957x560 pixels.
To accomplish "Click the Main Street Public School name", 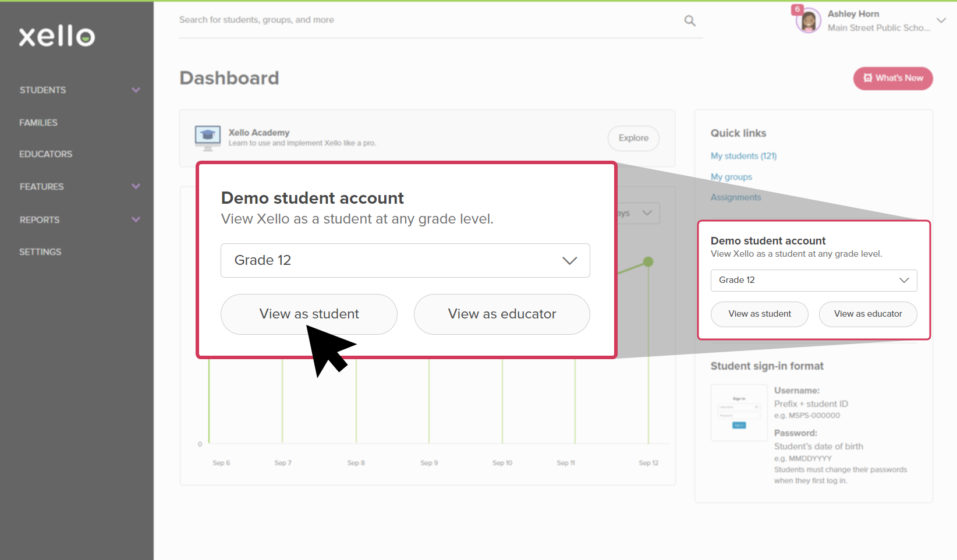I will click(879, 28).
